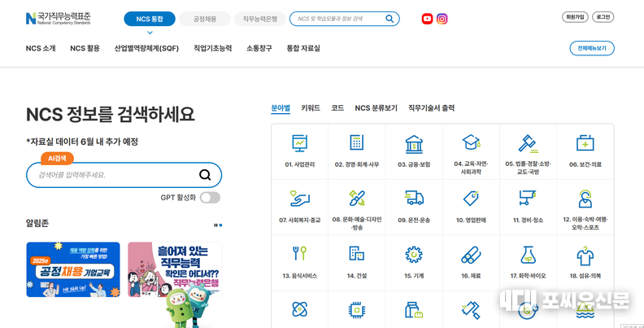Switch to the 분야별 tab
644x328 pixels.
pos(281,108)
